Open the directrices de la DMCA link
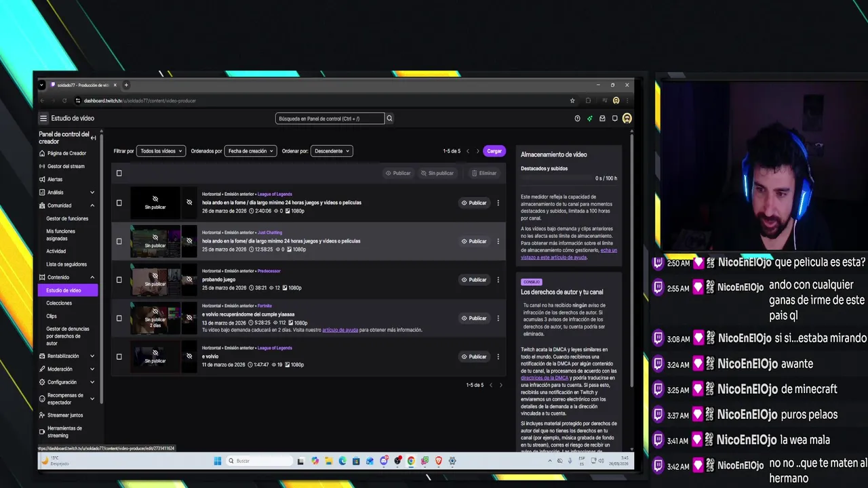 pos(545,378)
